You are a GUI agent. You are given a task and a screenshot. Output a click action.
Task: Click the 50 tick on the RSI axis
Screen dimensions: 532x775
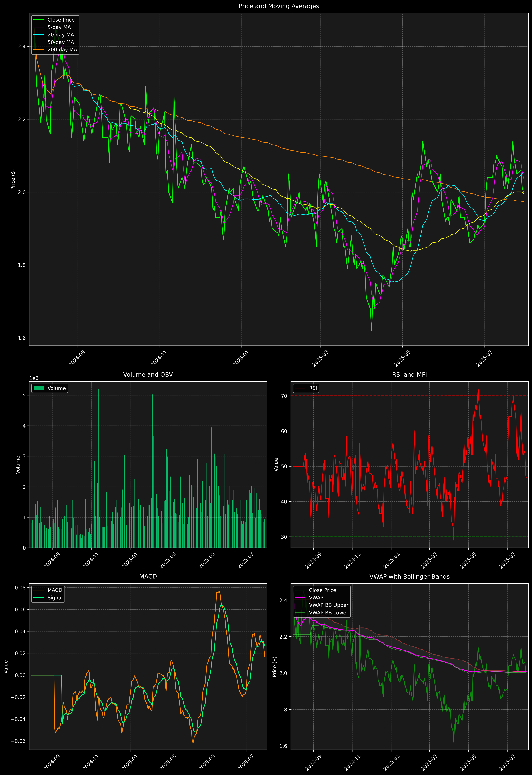coord(284,467)
